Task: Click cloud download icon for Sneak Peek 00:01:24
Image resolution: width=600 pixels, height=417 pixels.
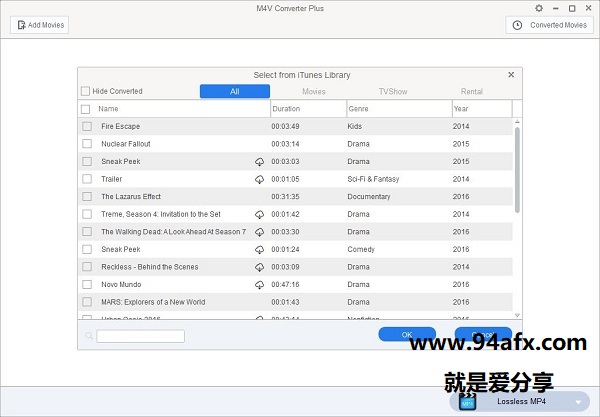Action: (259, 250)
